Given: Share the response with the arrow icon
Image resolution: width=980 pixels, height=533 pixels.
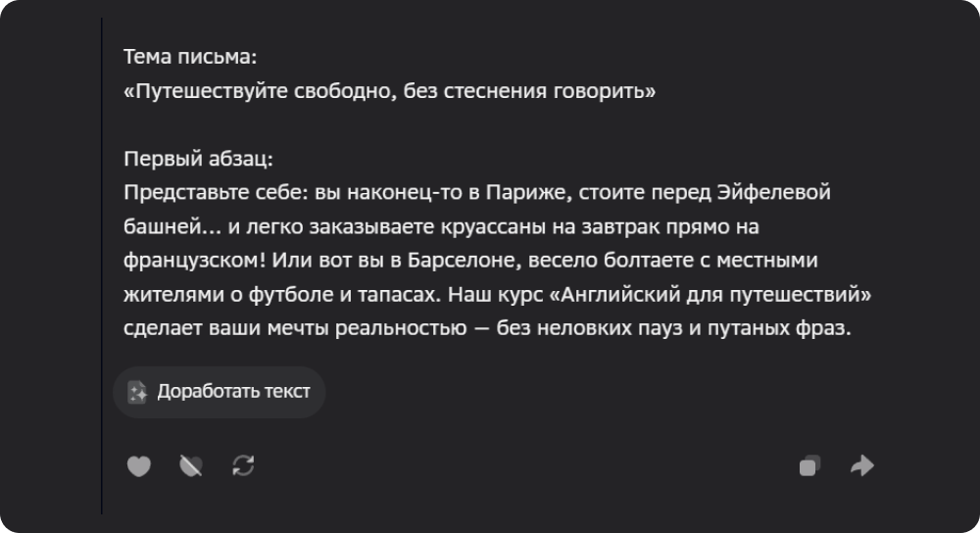Looking at the screenshot, I should click(861, 466).
